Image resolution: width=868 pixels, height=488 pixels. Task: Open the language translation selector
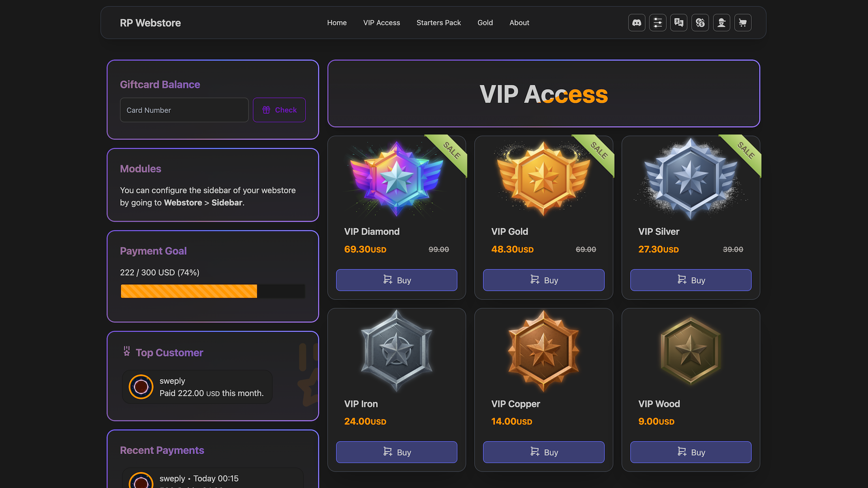(x=679, y=23)
